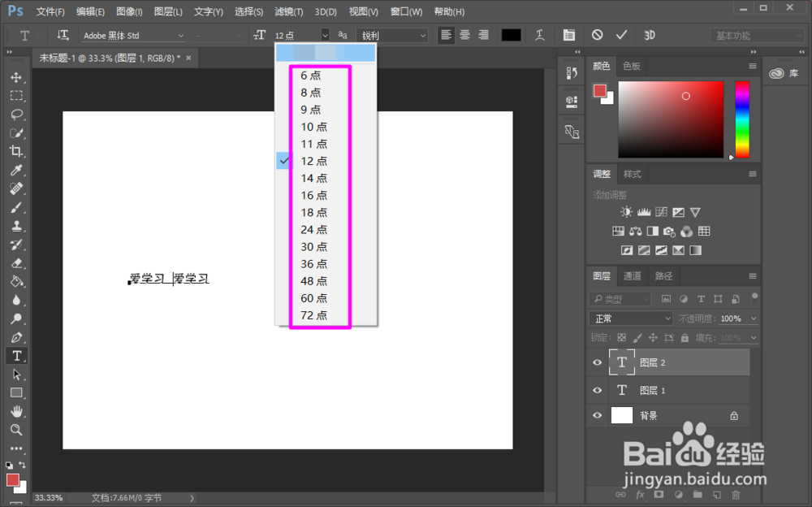Select the 14 点 font size
The height and width of the screenshot is (507, 812).
coord(313,178)
